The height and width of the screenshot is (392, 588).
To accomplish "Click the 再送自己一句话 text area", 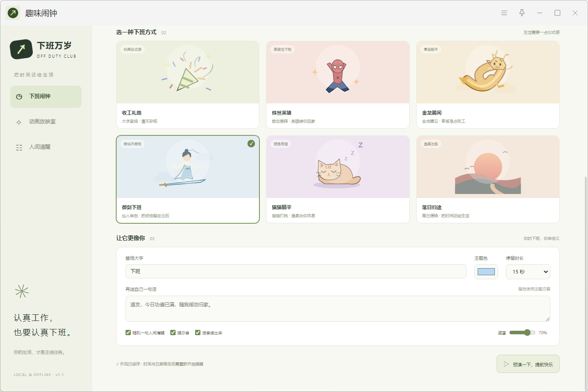I will click(337, 309).
